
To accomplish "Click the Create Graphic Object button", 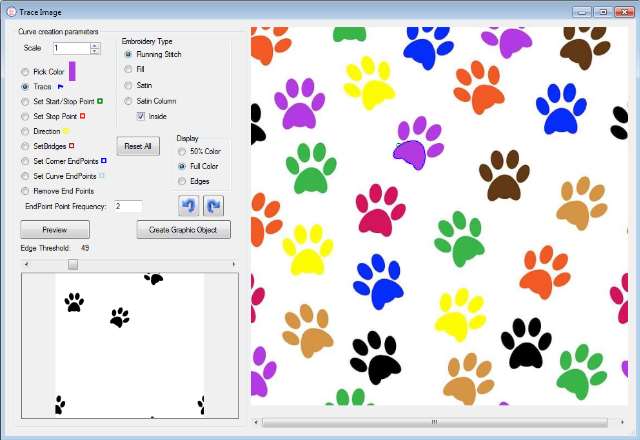I will [184, 230].
